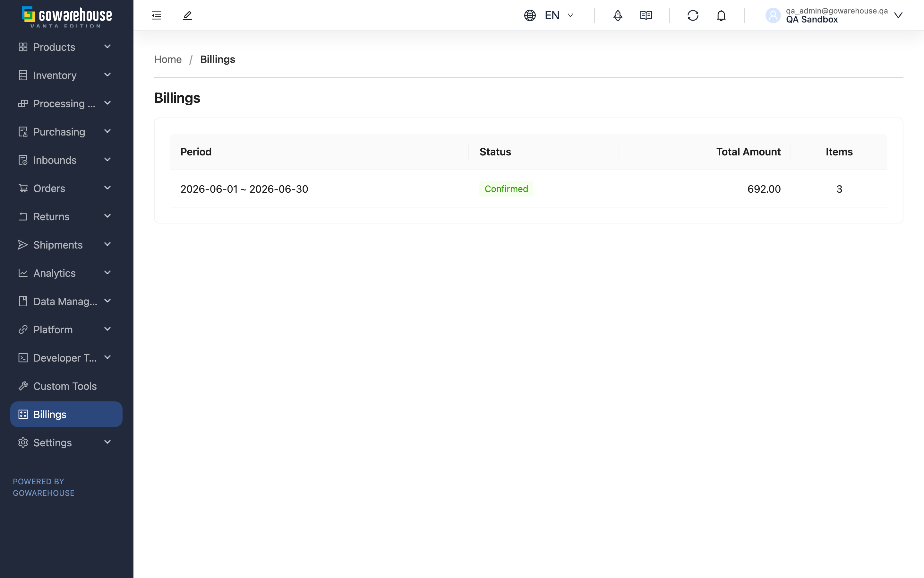
Task: Open the book documentation icon
Action: tap(646, 15)
